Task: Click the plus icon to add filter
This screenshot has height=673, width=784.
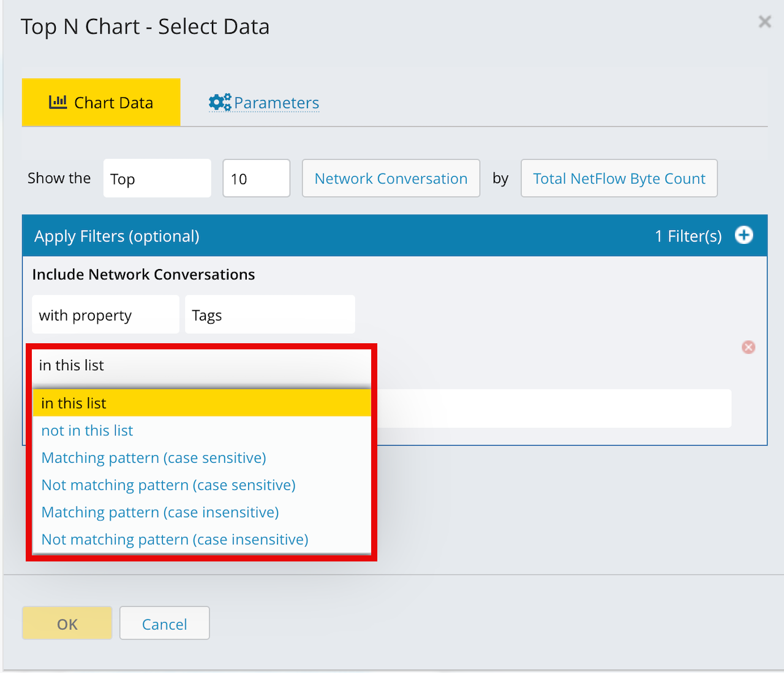Action: point(744,235)
